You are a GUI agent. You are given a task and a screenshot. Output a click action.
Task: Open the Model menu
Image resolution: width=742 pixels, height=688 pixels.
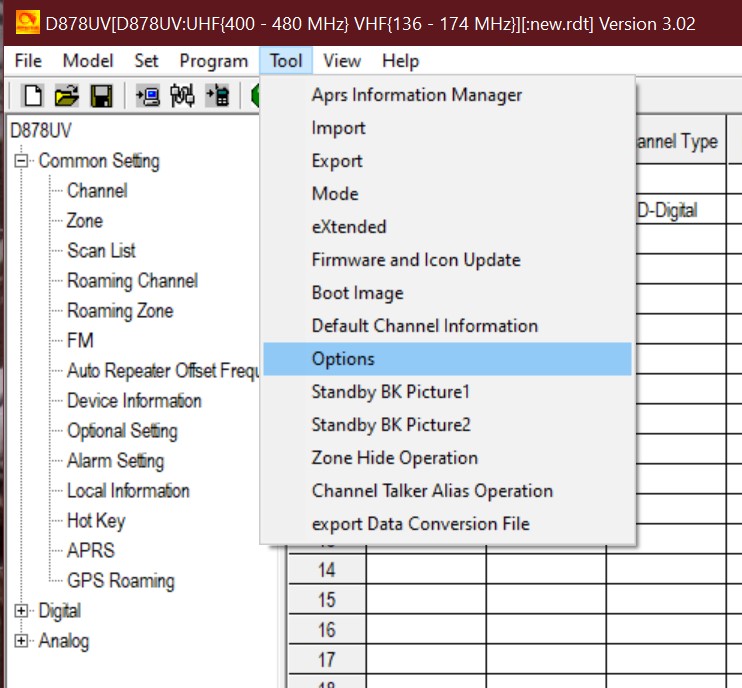pyautogui.click(x=88, y=61)
